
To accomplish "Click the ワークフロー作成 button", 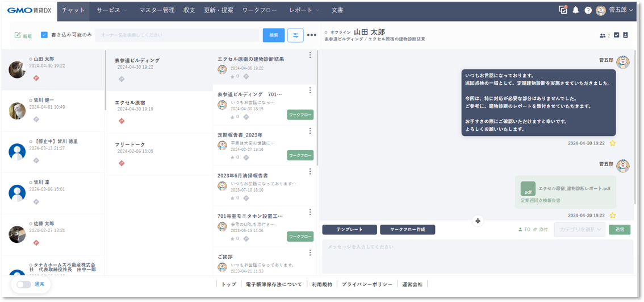I will tap(407, 230).
